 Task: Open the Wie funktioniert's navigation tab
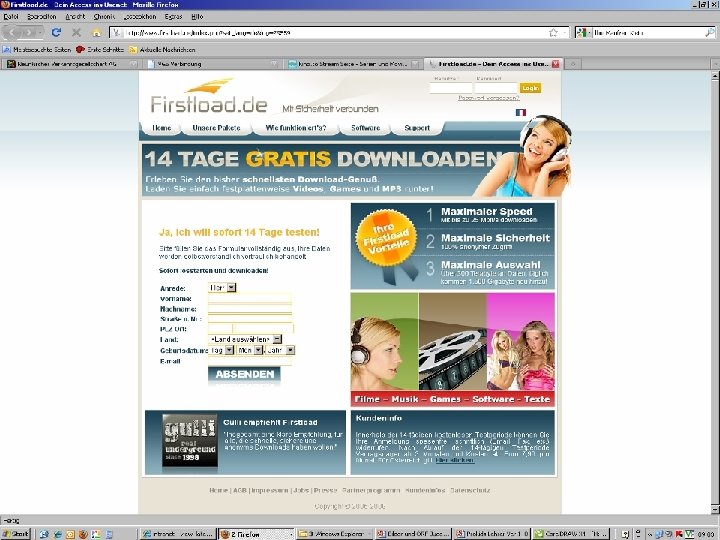[296, 128]
